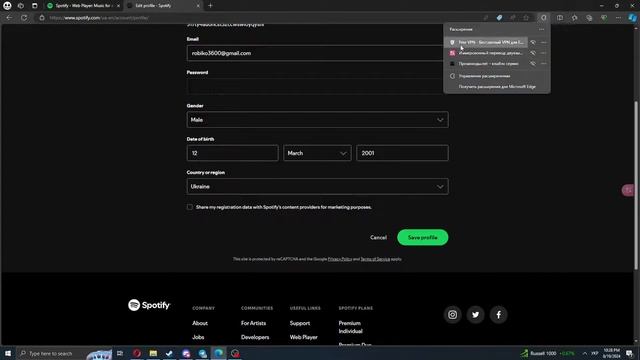
Task: Click the page vertical scrollbar
Action: pos(636,185)
